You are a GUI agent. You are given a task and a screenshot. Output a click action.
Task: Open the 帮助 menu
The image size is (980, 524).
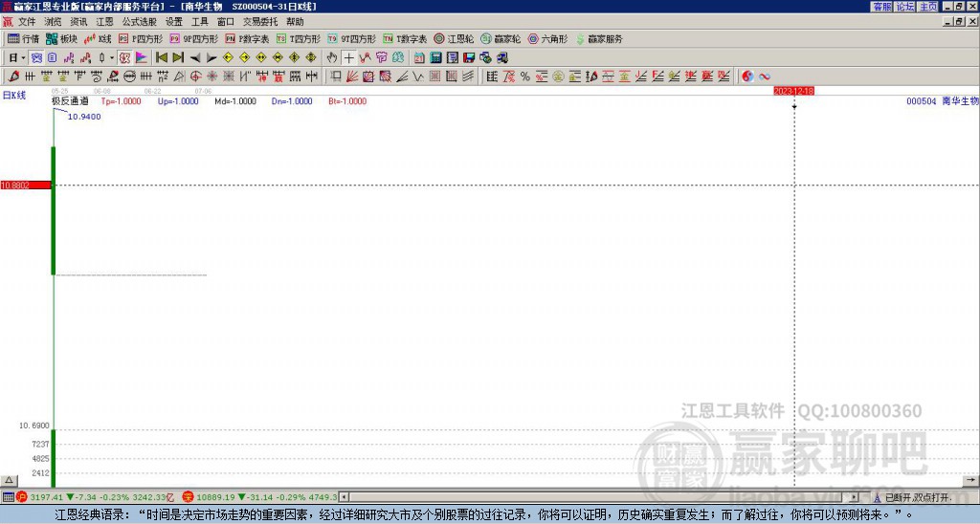295,22
